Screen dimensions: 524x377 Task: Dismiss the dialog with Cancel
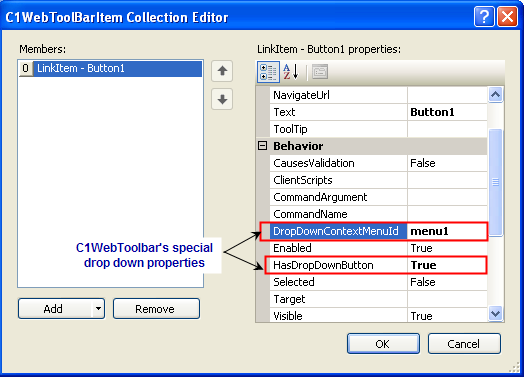click(x=464, y=343)
